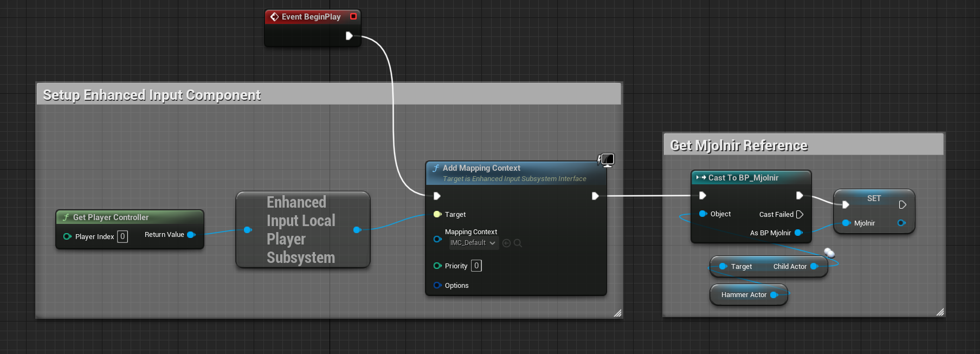
Task: Select the Enhanced Input Local Player Subsystem node text
Action: click(x=301, y=230)
